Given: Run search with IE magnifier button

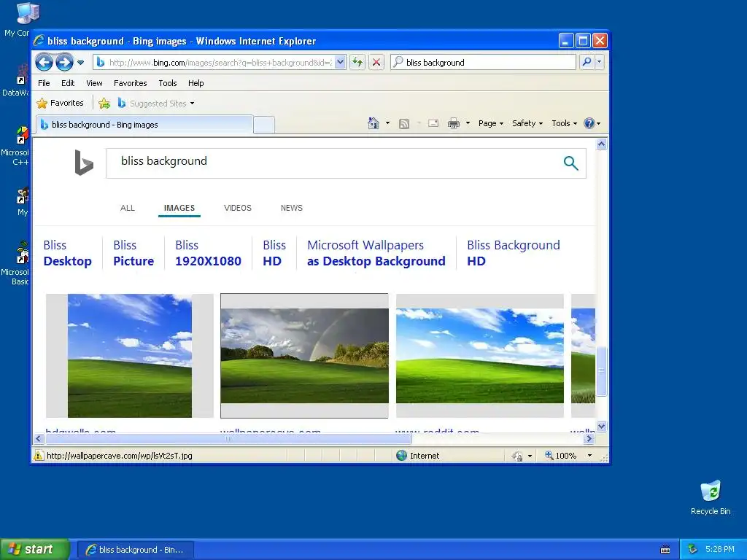Looking at the screenshot, I should pyautogui.click(x=587, y=62).
